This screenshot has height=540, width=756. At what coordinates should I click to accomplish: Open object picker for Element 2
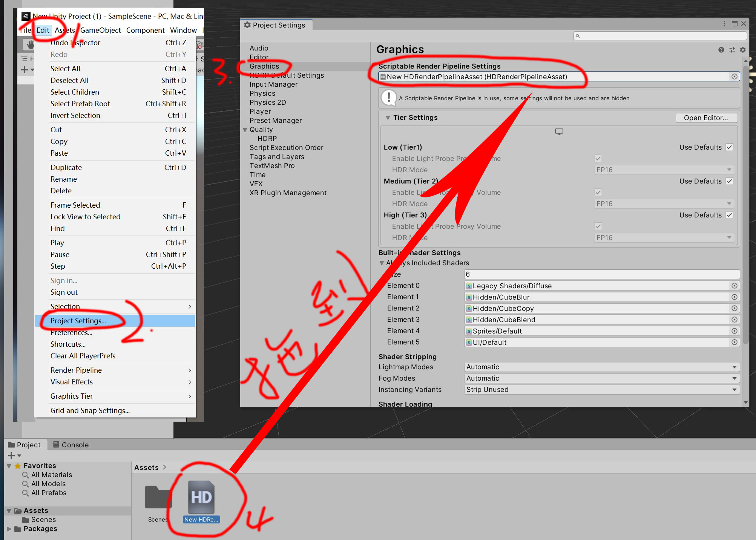[x=734, y=308]
